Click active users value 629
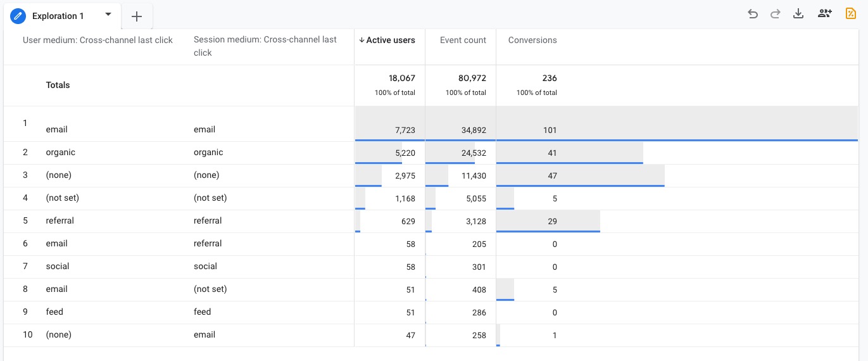 pos(409,221)
